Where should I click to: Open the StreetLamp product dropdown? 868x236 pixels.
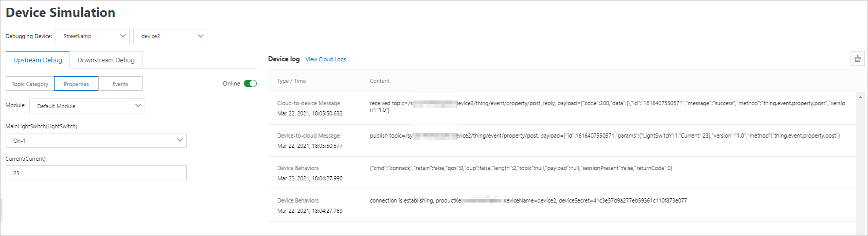(x=93, y=36)
